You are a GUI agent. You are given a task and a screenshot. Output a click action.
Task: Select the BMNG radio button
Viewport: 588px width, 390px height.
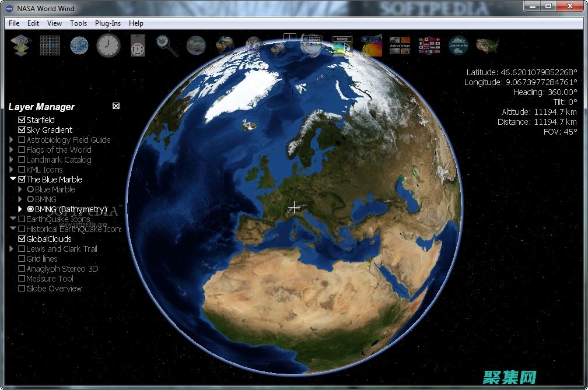coord(30,199)
